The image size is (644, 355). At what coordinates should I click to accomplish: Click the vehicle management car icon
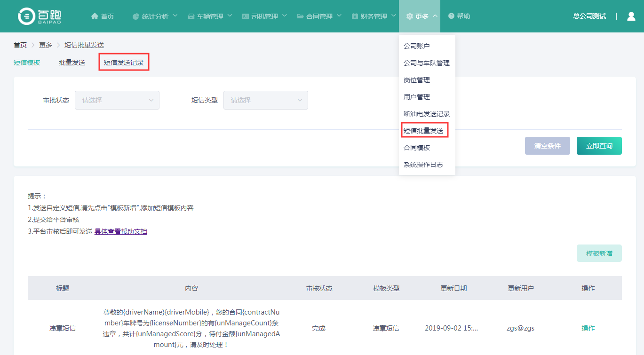191,16
